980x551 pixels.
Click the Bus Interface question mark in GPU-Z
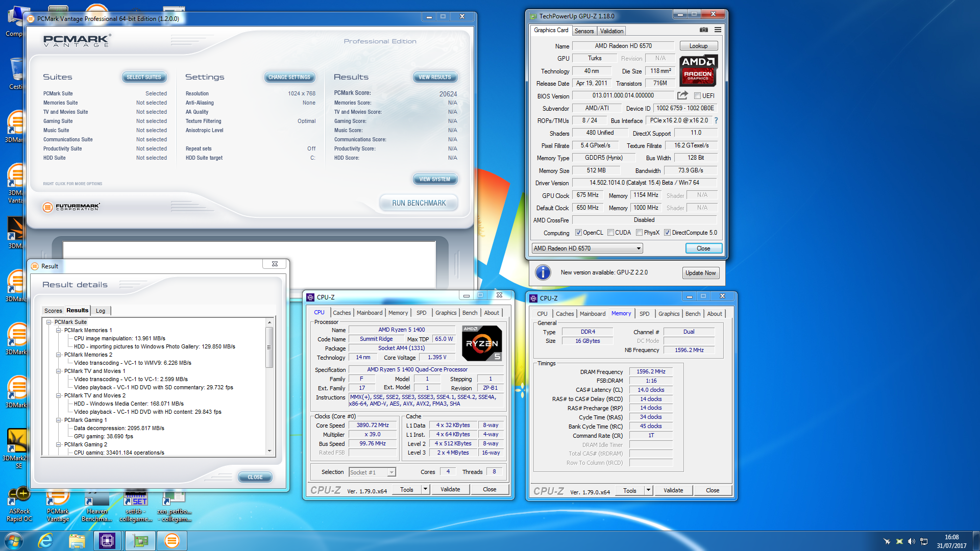(x=716, y=120)
